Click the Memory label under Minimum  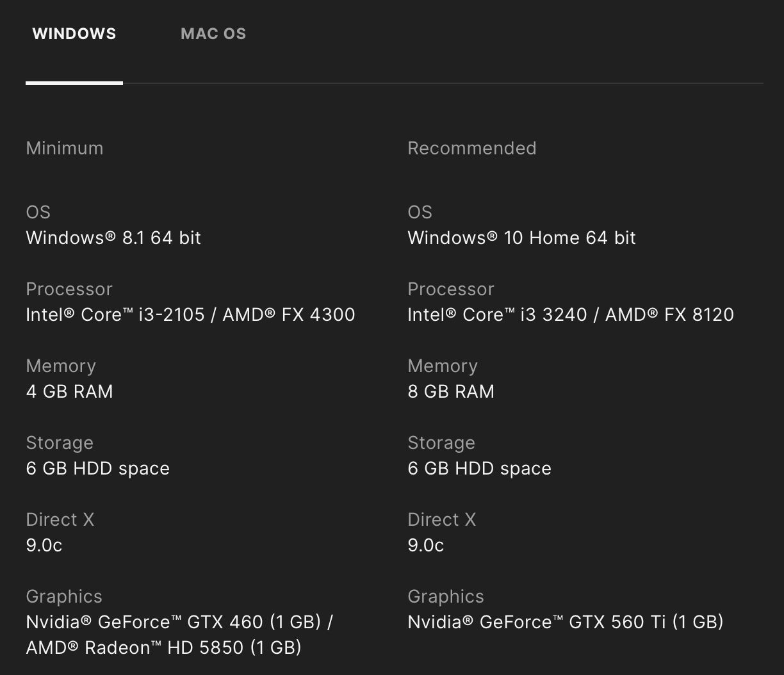(61, 366)
